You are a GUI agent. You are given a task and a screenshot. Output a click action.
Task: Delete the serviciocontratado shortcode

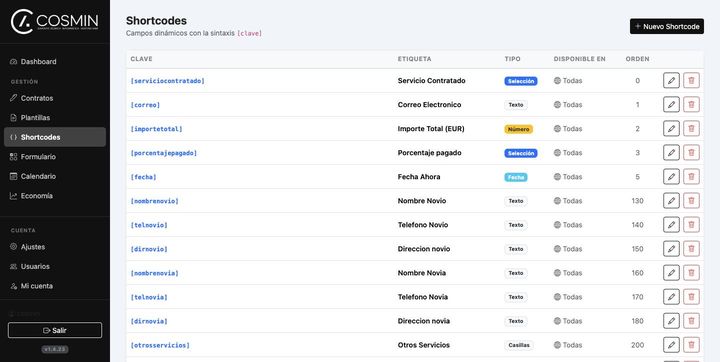tap(691, 80)
